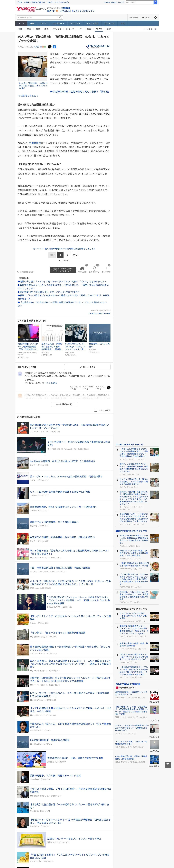
Task: Close the reaction tooltip popup
Action: tap(75, 268)
